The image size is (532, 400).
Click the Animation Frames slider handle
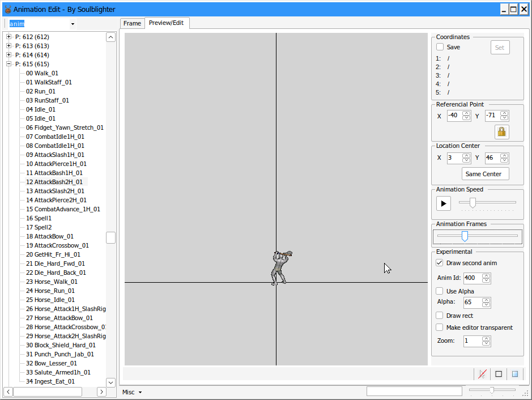coord(465,236)
